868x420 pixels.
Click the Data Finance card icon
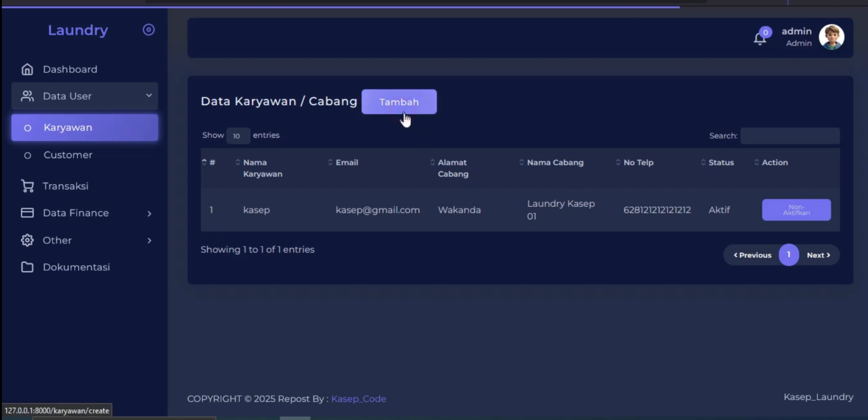click(x=27, y=213)
